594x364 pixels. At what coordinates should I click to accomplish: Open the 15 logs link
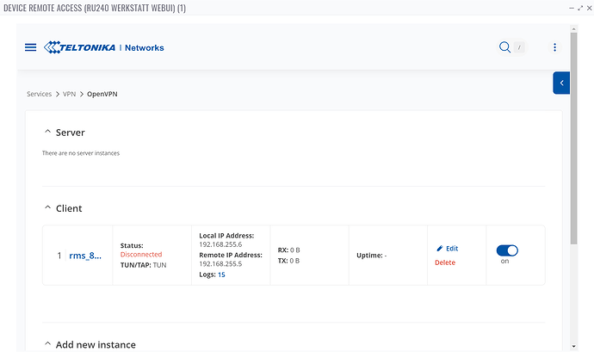221,275
